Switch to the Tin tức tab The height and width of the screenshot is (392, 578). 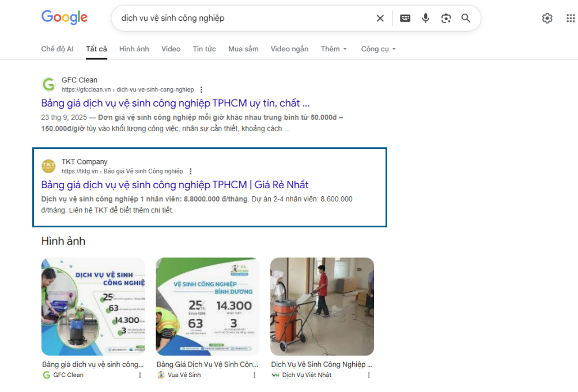point(204,49)
